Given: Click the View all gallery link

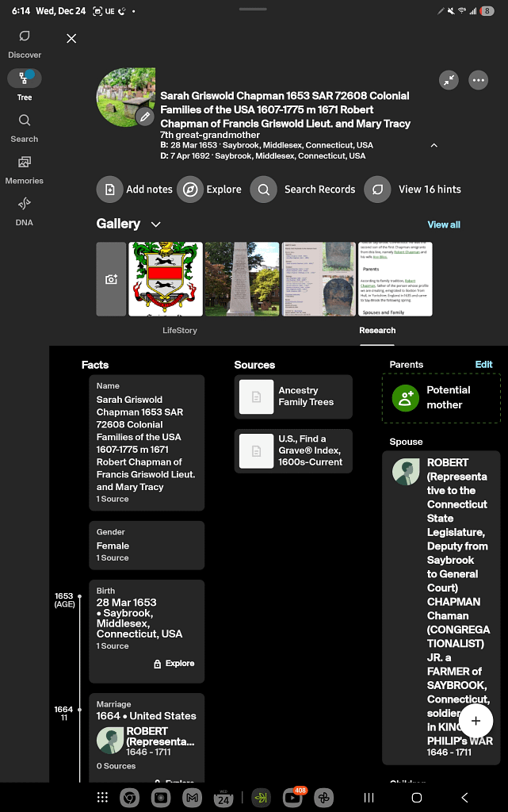Looking at the screenshot, I should [444, 224].
